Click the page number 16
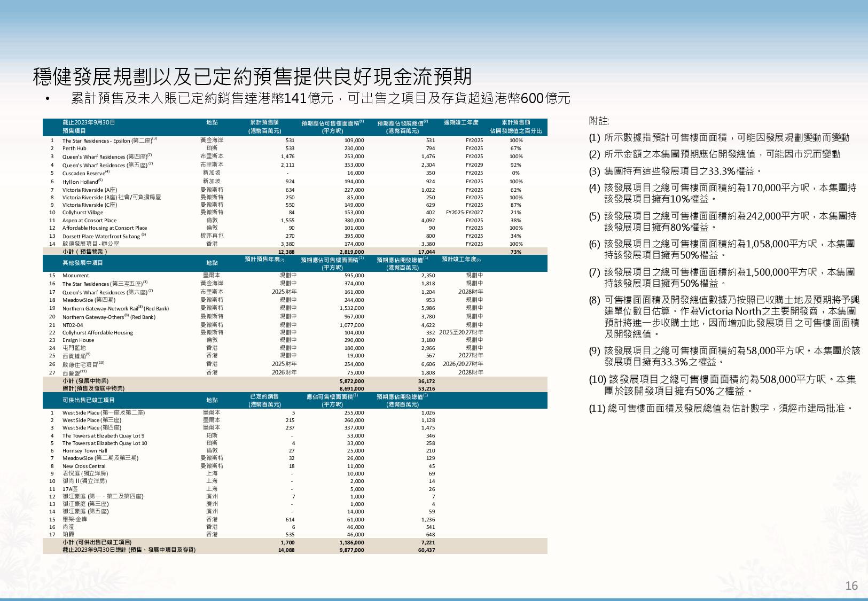The image size is (868, 601). click(x=851, y=586)
